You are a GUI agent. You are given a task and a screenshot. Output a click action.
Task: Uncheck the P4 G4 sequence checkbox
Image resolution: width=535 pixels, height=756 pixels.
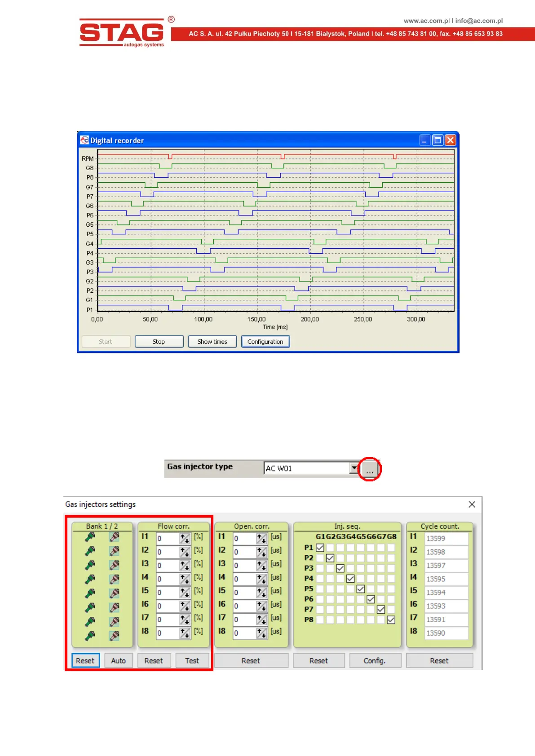coord(350,579)
